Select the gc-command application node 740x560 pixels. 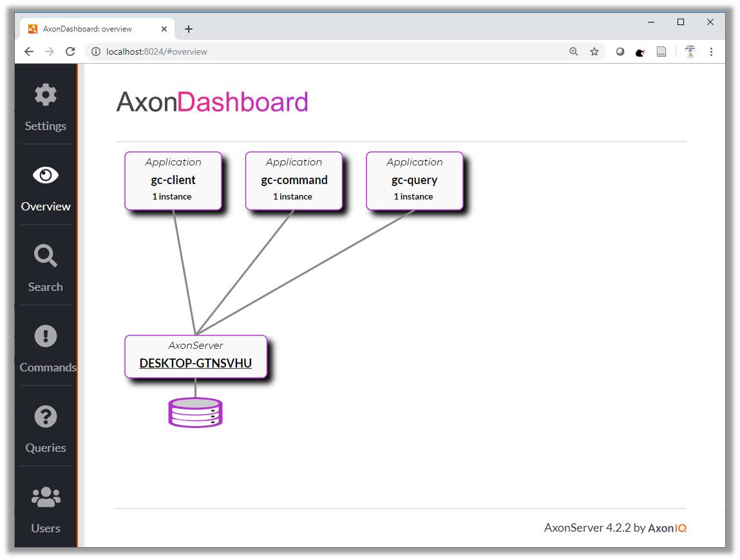coord(294,180)
